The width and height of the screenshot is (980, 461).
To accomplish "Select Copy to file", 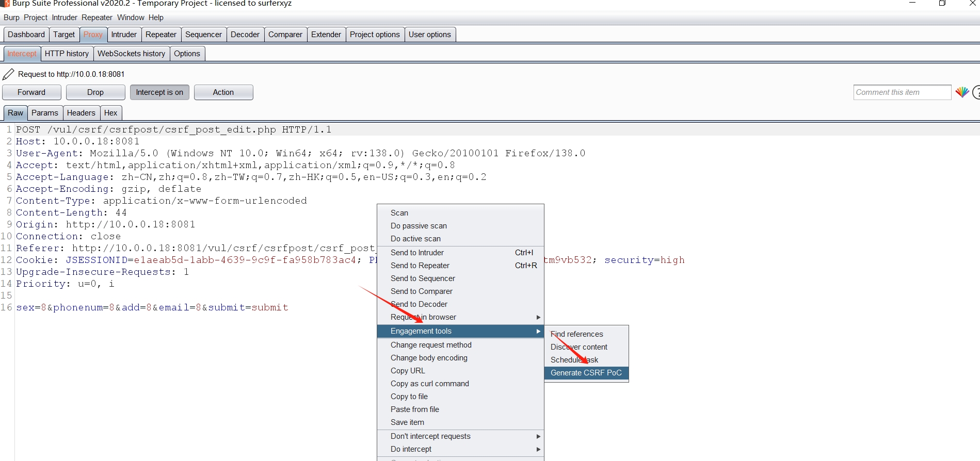I will click(460, 397).
